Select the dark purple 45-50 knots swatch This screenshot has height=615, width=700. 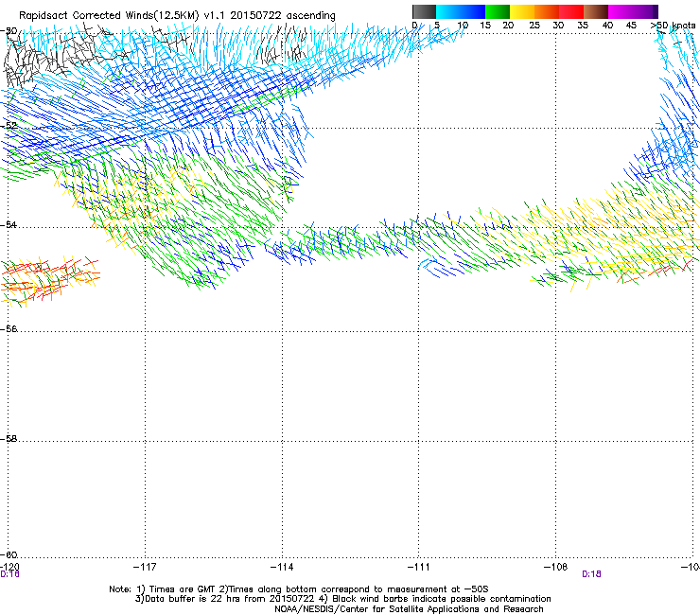point(645,11)
